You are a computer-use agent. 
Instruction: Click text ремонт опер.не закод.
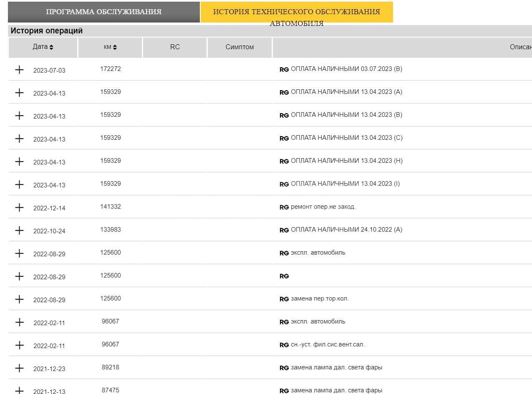pos(323,207)
